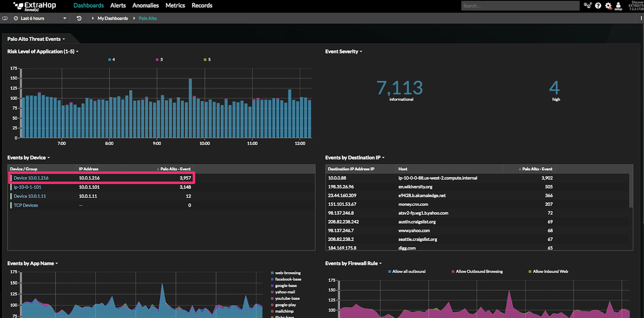644x318 pixels.
Task: Sort by Palo Alto - Event in destination table
Action: click(x=535, y=169)
